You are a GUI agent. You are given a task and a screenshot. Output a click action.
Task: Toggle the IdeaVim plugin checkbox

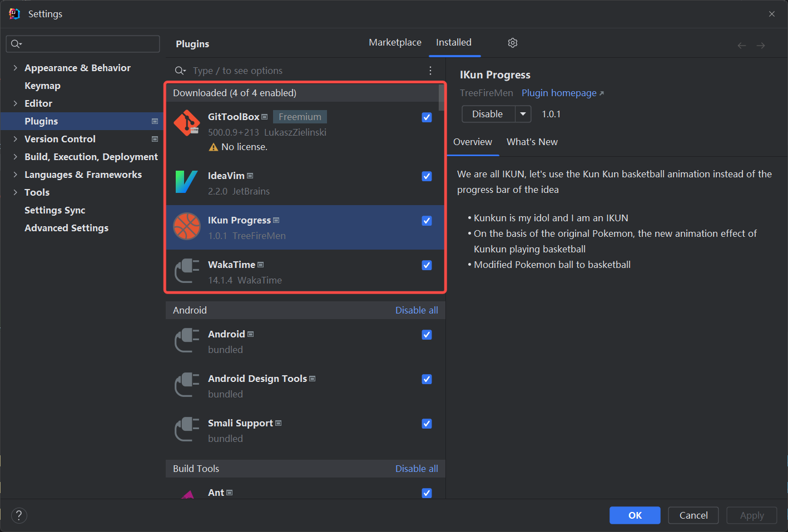pyautogui.click(x=427, y=176)
